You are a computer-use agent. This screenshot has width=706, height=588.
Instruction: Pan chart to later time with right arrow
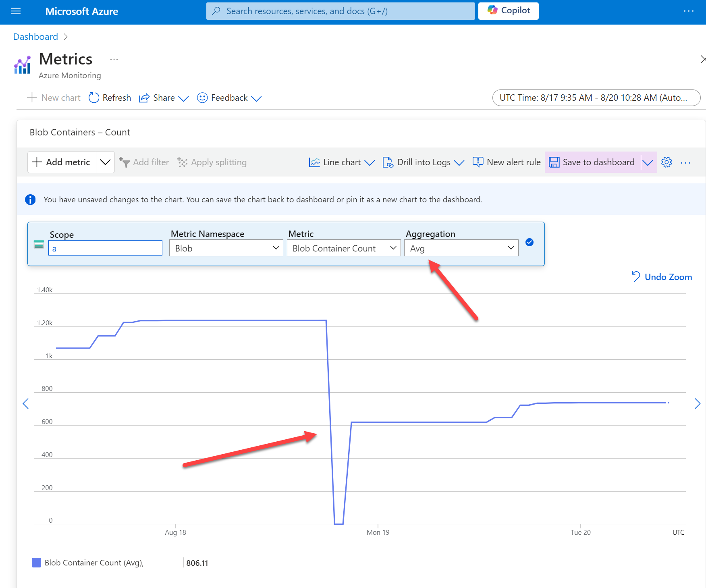pyautogui.click(x=698, y=403)
